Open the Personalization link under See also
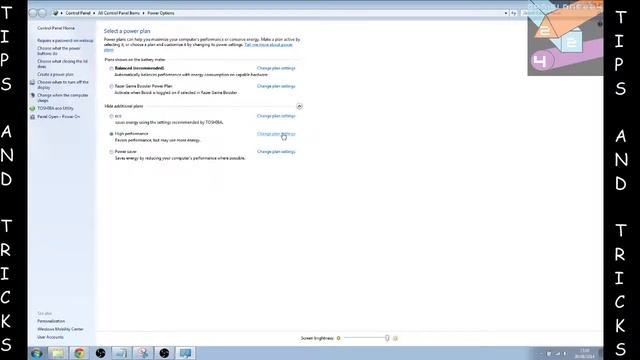Screen dimensions: 640x360 pos(51,321)
